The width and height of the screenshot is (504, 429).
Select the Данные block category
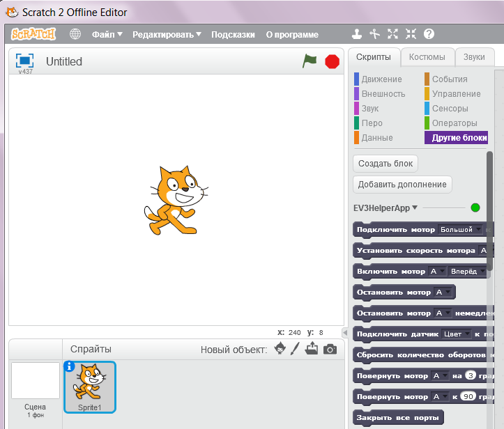[374, 138]
